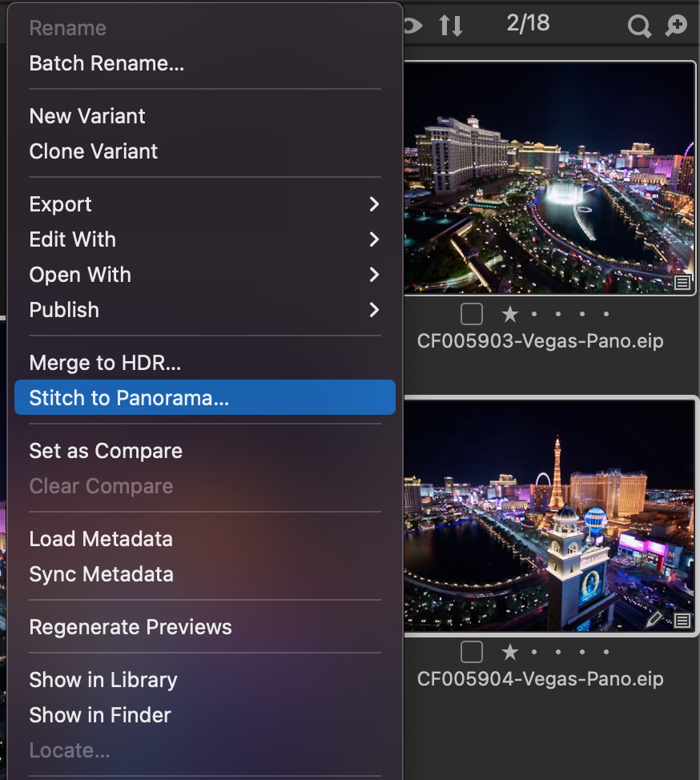Expand the Open With submenu arrow

coord(374,275)
